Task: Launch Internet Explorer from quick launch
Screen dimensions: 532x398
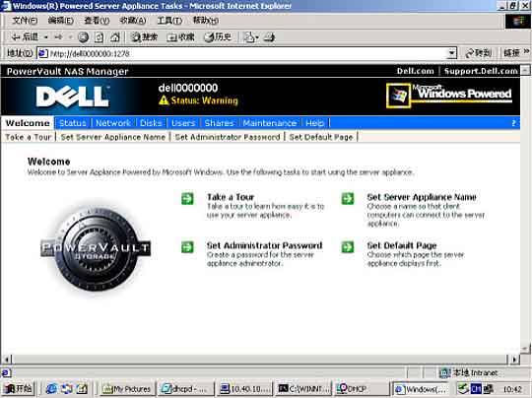Action: tap(51, 389)
